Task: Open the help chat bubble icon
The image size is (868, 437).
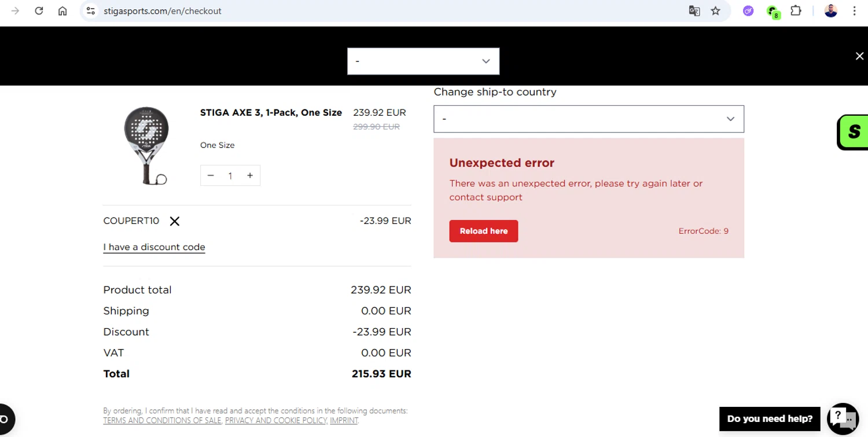Action: 843,418
